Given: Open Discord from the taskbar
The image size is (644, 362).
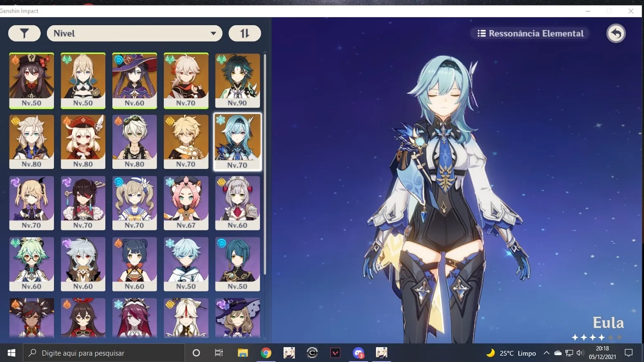Looking at the screenshot, I should click(x=358, y=353).
